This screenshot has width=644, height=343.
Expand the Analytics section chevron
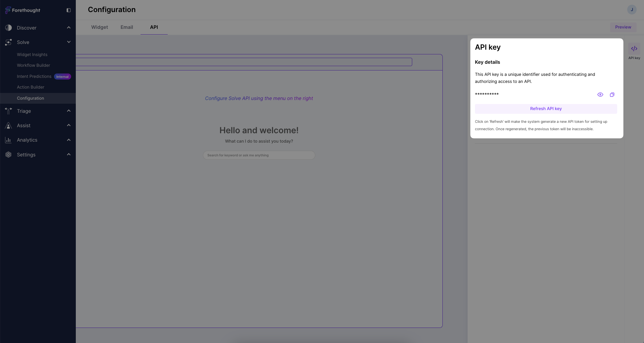click(x=69, y=140)
